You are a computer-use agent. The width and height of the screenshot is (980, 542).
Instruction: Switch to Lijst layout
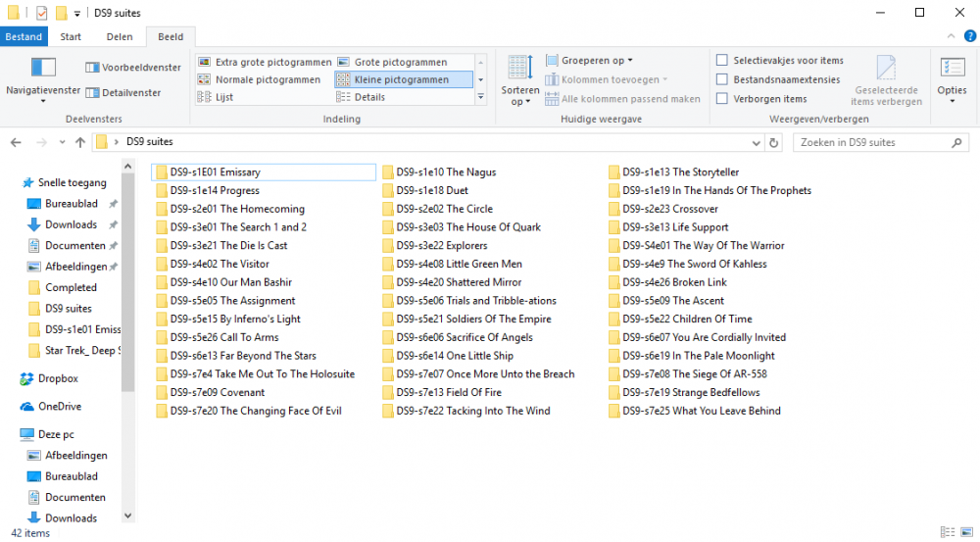pyautogui.click(x=216, y=97)
